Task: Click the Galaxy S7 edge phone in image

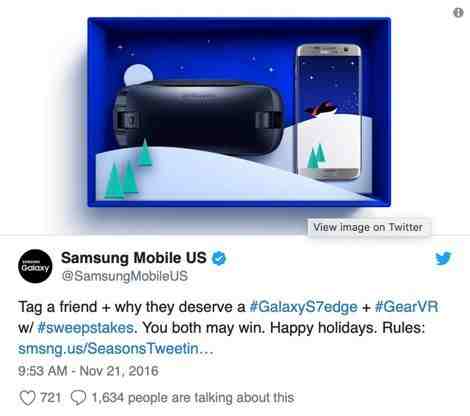Action: click(329, 112)
